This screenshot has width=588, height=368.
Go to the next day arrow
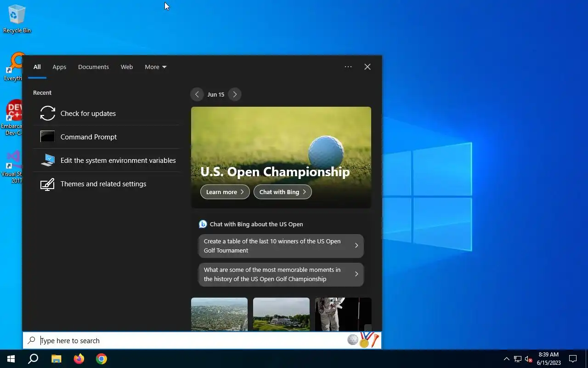235,94
